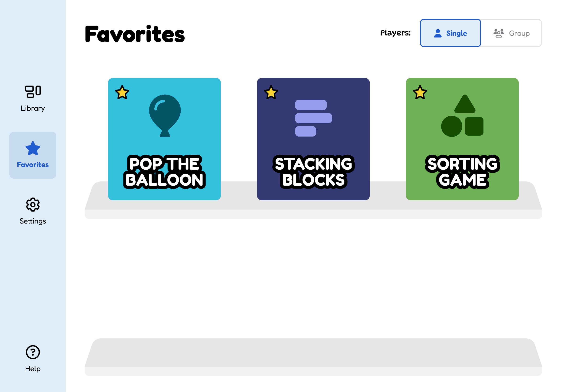Click the balloon icon on the teal card
Screen dimensions: 561x392
pos(165,116)
